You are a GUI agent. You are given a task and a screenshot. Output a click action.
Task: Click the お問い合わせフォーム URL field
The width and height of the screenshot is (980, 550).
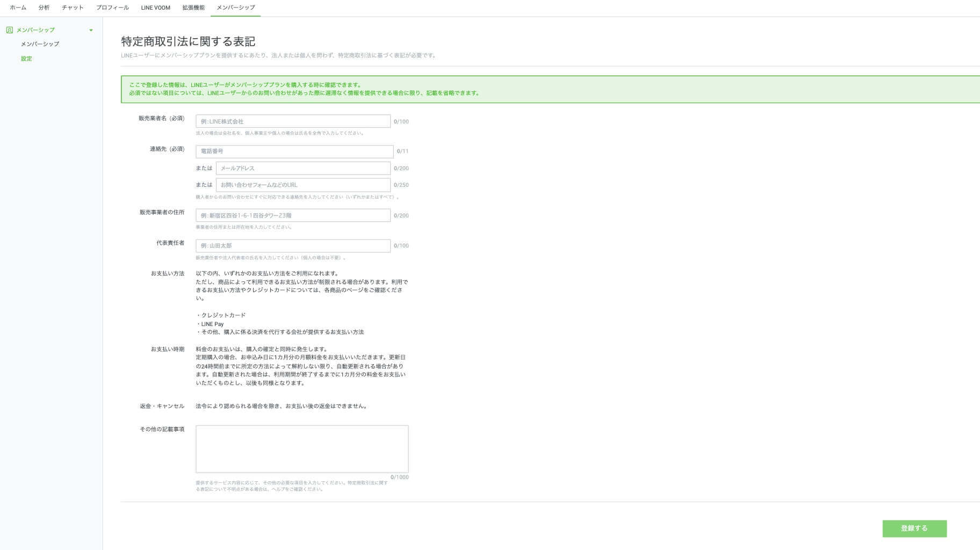pyautogui.click(x=303, y=185)
